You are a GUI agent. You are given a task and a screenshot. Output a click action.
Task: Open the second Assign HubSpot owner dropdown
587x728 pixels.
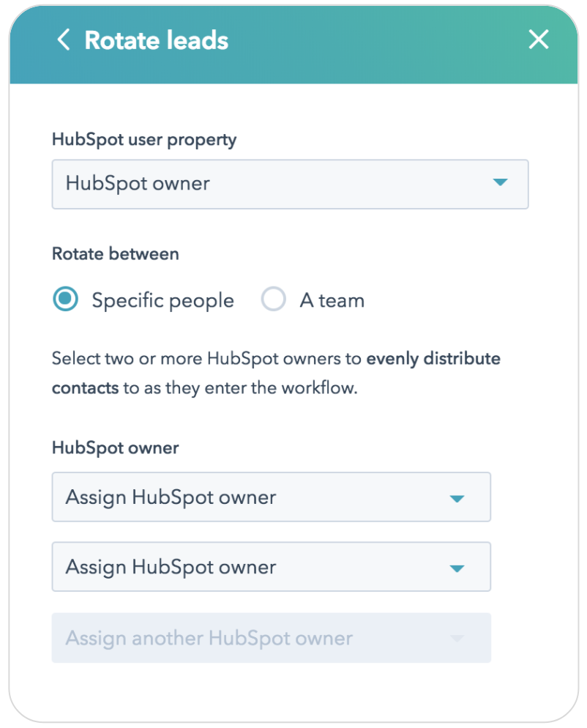point(271,567)
